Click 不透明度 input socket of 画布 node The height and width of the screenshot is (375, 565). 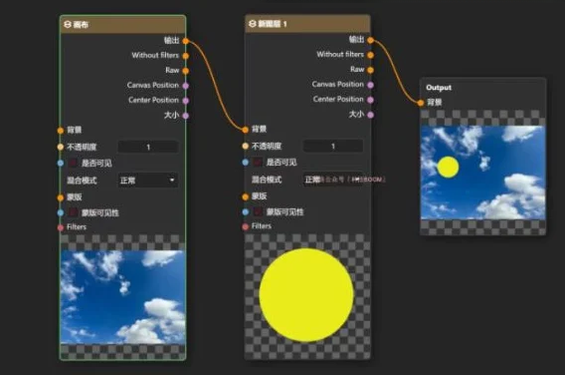tap(61, 147)
